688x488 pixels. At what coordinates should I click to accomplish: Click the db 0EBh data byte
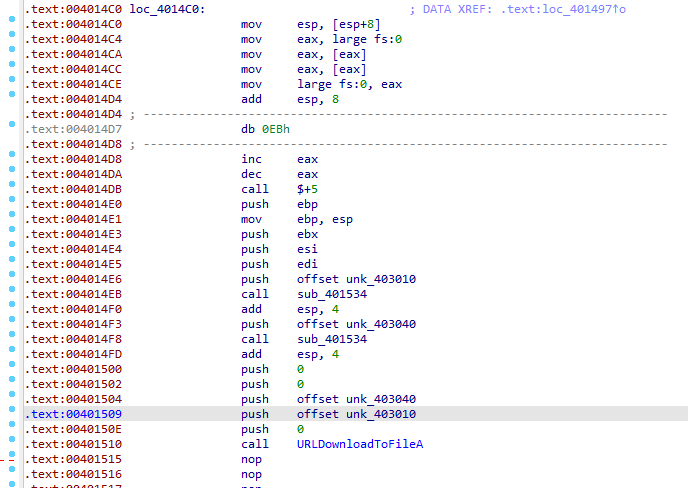click(276, 129)
